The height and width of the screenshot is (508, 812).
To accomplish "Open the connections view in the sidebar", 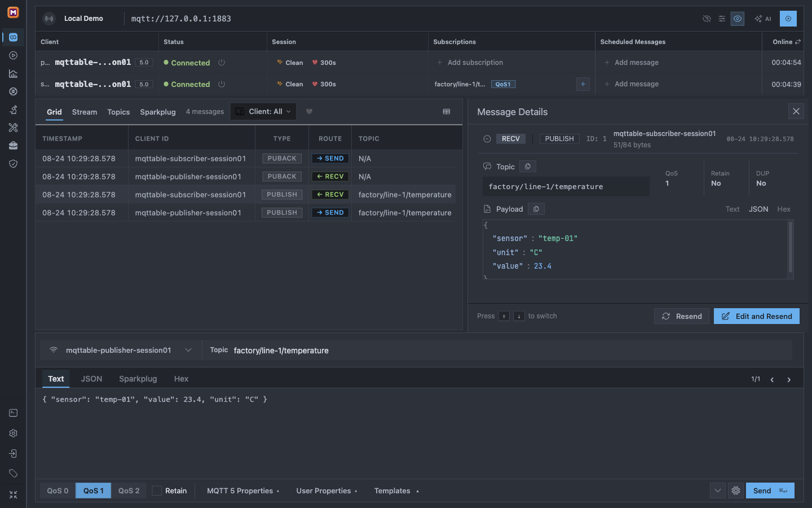I will [x=13, y=37].
